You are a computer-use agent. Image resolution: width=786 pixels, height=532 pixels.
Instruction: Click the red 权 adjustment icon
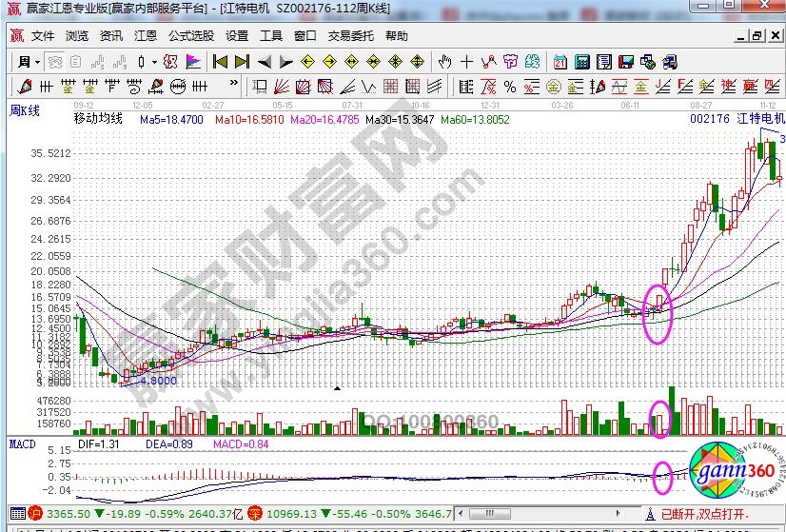point(169,62)
